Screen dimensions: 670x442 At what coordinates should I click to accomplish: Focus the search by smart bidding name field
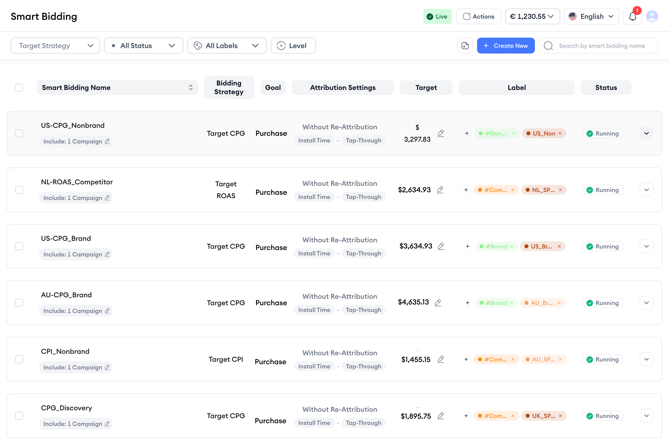click(606, 46)
